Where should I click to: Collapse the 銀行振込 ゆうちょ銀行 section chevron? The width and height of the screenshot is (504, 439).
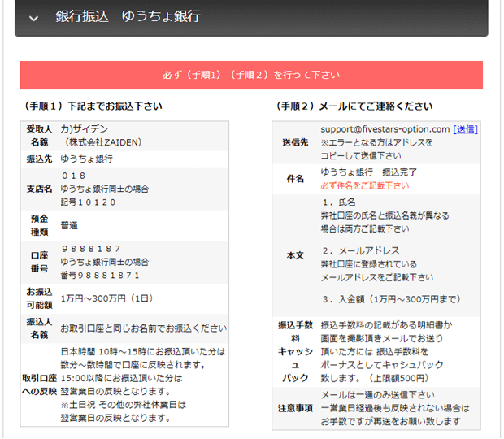pos(33,19)
